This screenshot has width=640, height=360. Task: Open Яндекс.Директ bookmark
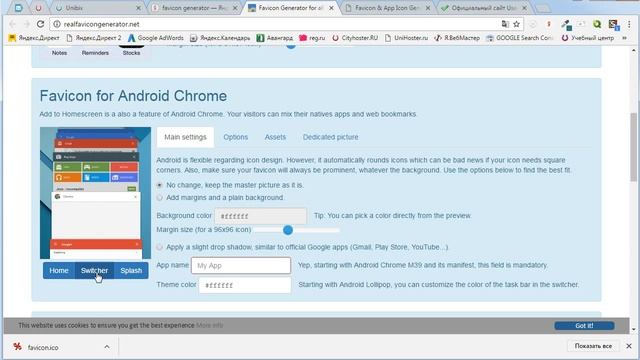point(34,38)
